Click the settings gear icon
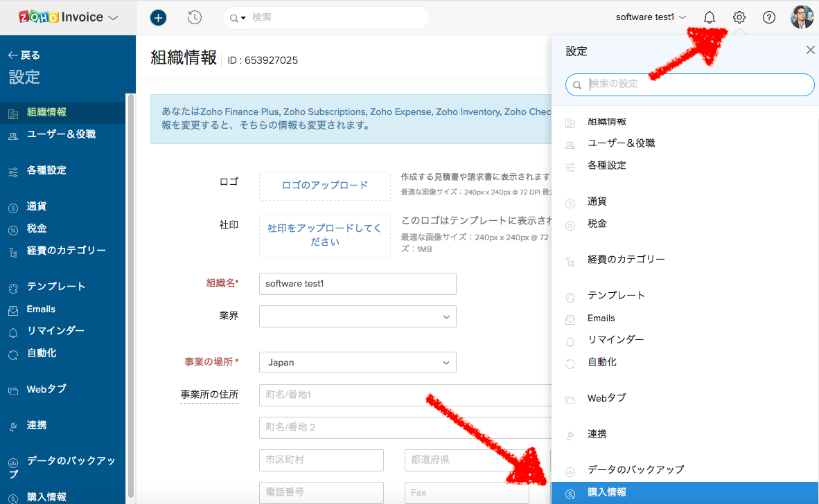 pos(739,17)
